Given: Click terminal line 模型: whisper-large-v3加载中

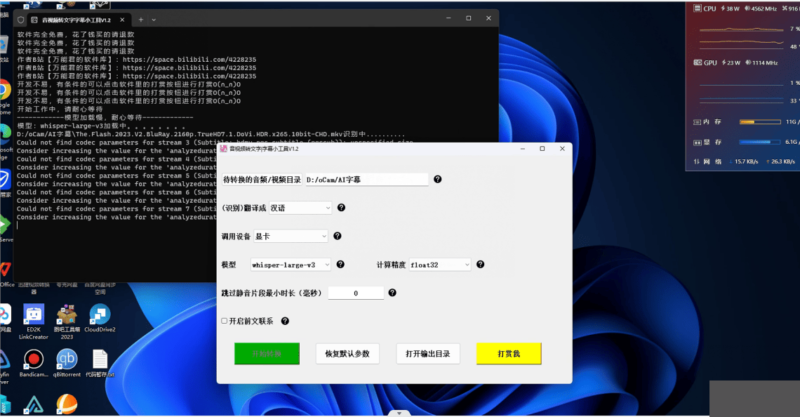Looking at the screenshot, I should pyautogui.click(x=101, y=126).
